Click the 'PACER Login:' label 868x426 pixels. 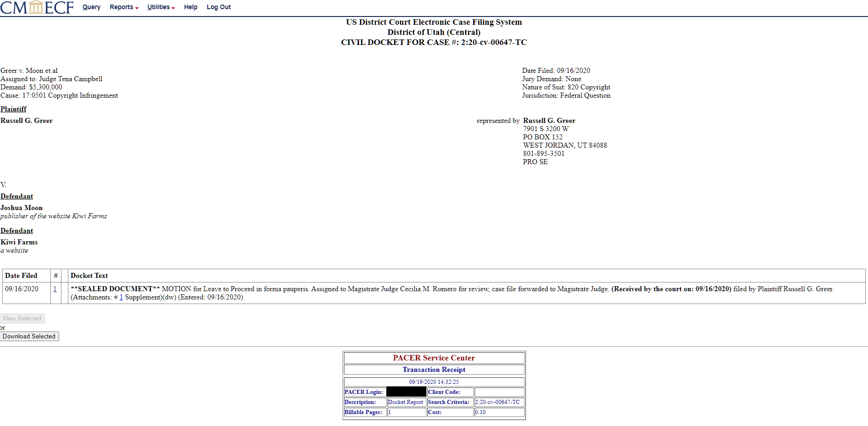[x=364, y=392]
